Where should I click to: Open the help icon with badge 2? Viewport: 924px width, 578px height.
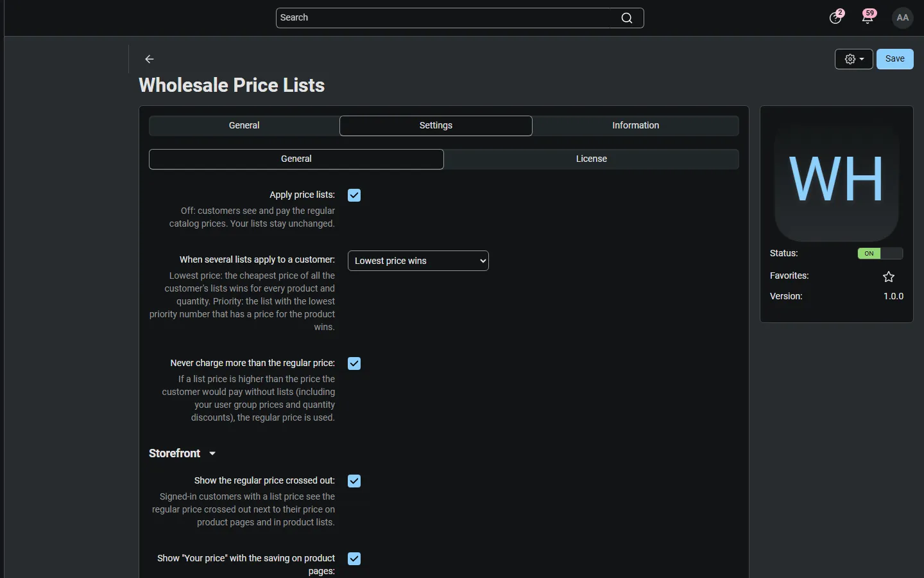coord(835,17)
